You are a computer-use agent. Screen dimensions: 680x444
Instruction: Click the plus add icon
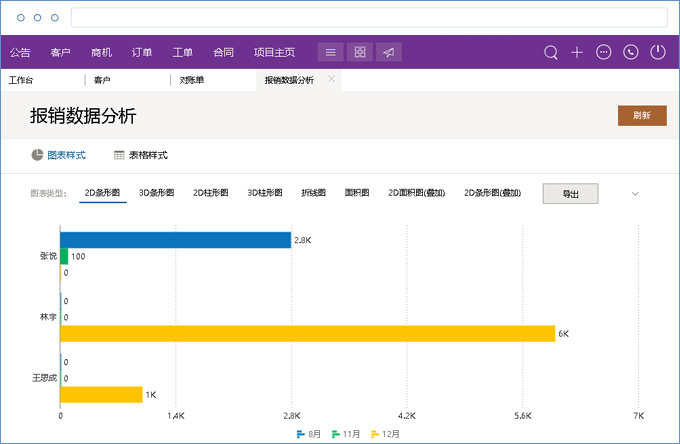pos(577,52)
